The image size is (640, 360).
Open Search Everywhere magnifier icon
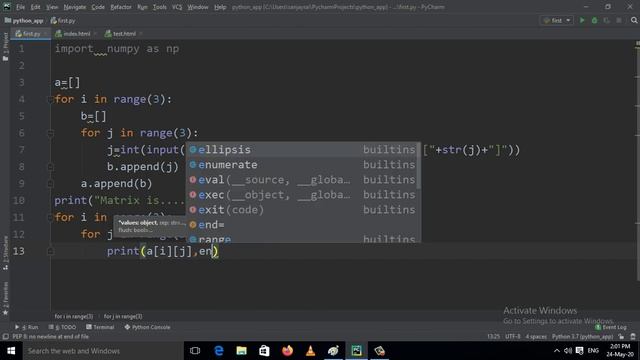[634, 20]
